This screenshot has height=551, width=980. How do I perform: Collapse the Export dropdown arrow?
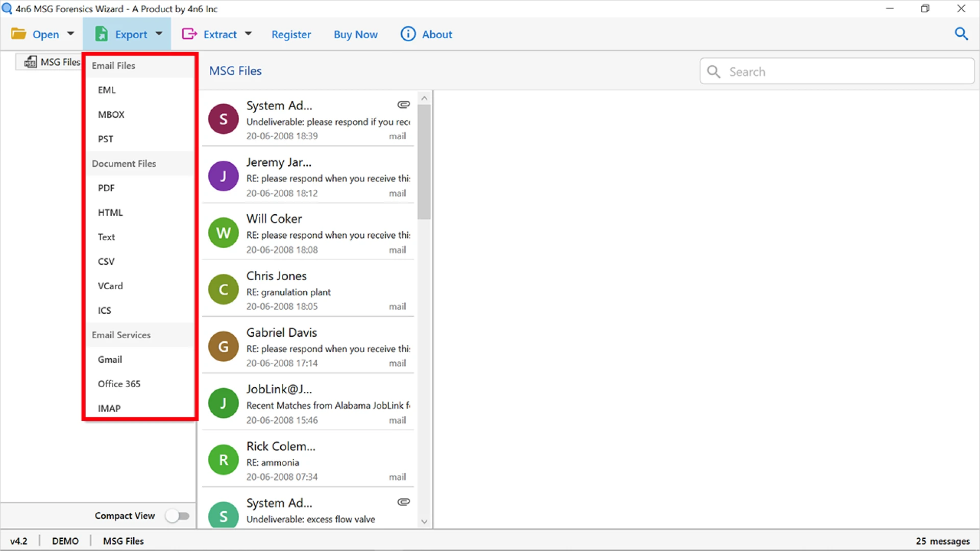tap(159, 34)
